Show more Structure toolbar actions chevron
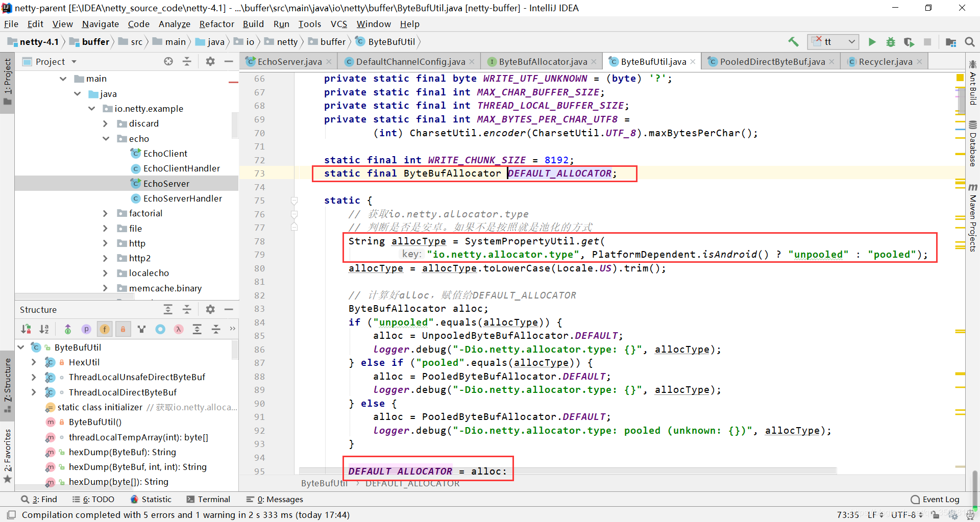This screenshot has height=522, width=980. [233, 329]
